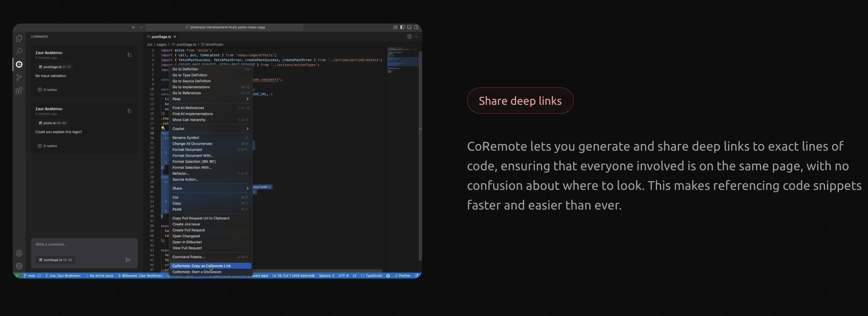Change the encoding via 'UTF-8'
868x316 pixels.
point(343,275)
